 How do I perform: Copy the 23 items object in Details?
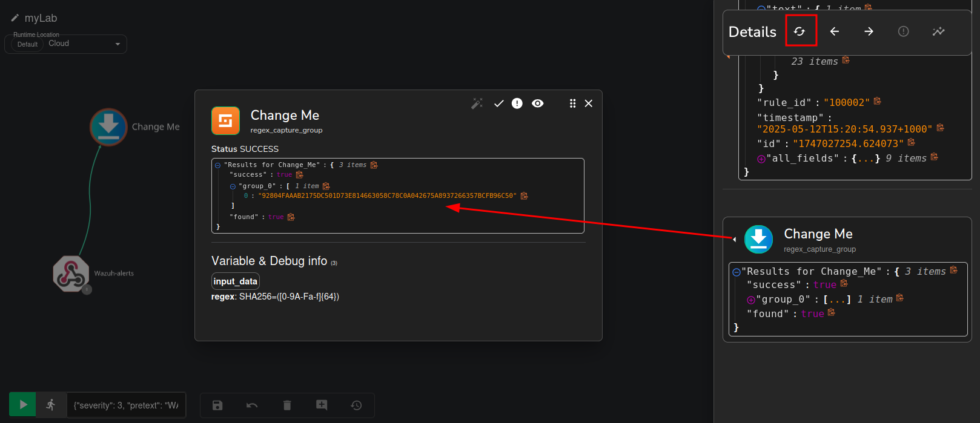(846, 60)
